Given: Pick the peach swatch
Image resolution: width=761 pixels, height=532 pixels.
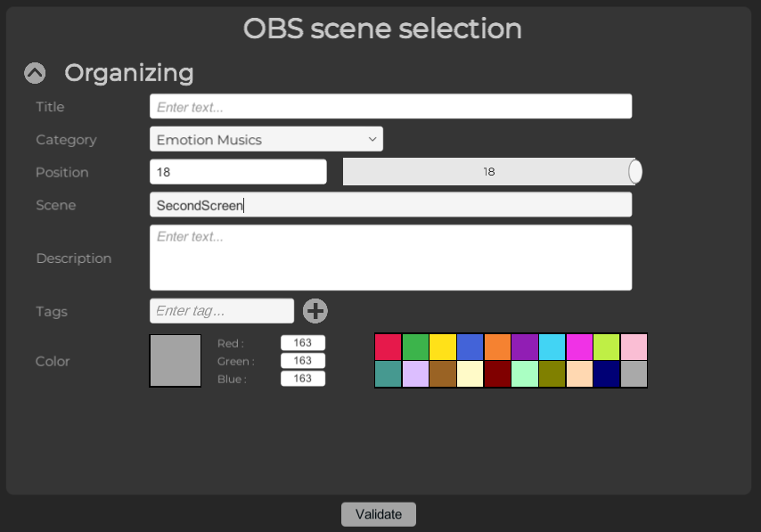Looking at the screenshot, I should click(x=579, y=373).
